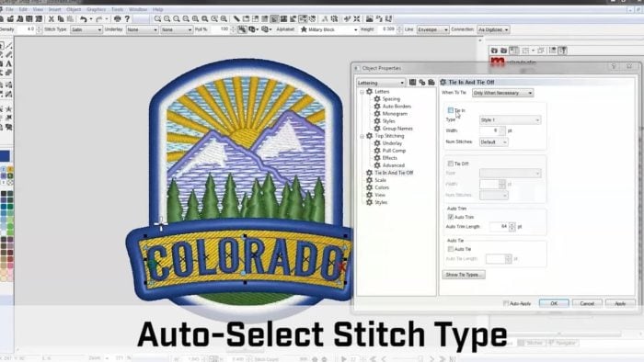Select Underlay in the properties tree
The image size is (644, 362).
click(x=392, y=143)
